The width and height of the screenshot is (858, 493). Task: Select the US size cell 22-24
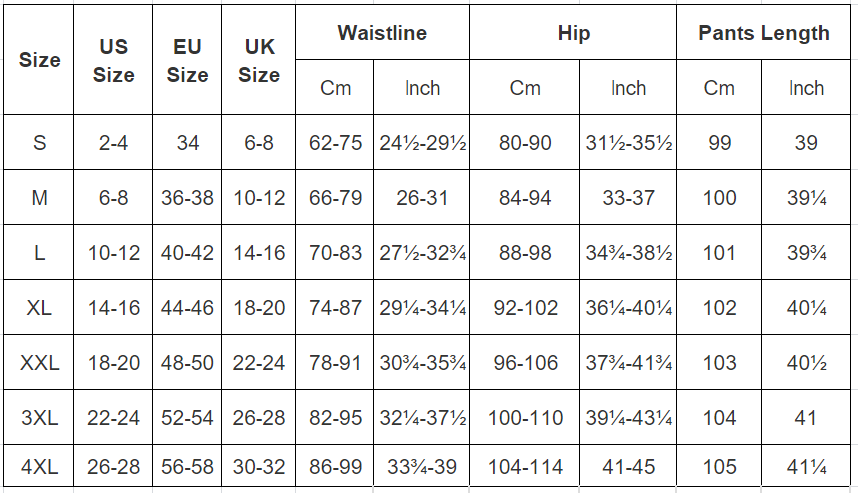[x=113, y=417]
